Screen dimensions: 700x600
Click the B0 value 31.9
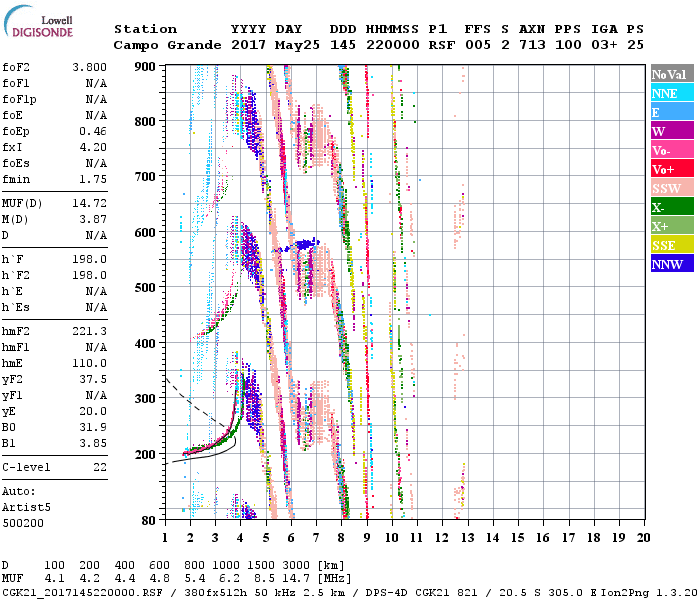click(93, 428)
